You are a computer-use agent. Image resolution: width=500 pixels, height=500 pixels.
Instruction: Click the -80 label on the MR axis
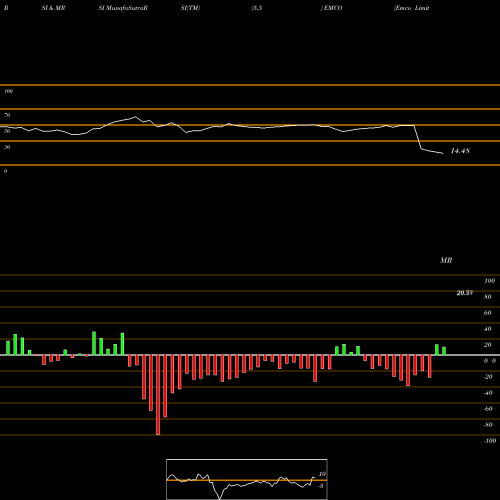[488, 425]
